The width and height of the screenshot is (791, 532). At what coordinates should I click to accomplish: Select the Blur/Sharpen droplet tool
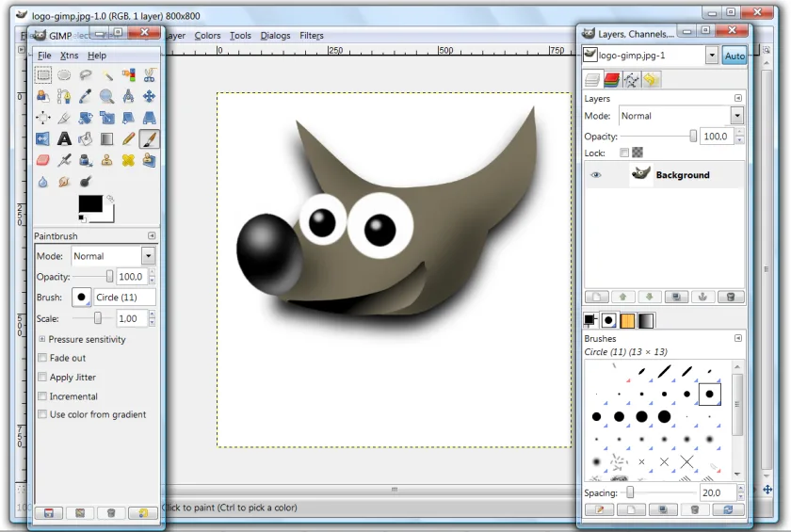pos(43,182)
